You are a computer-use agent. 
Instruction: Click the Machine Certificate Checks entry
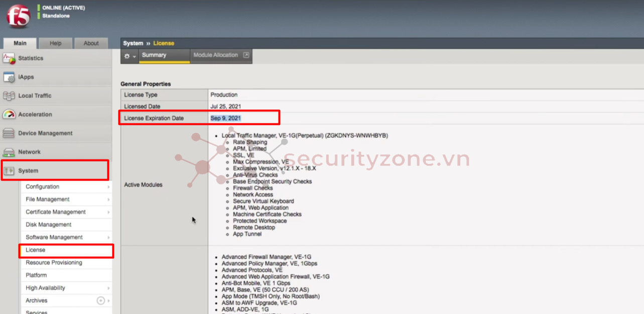click(268, 214)
